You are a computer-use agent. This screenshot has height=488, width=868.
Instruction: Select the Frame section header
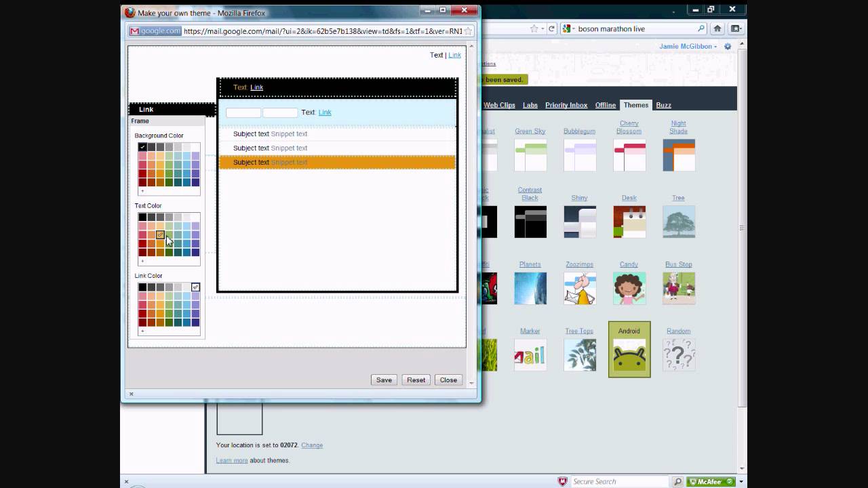pyautogui.click(x=167, y=121)
